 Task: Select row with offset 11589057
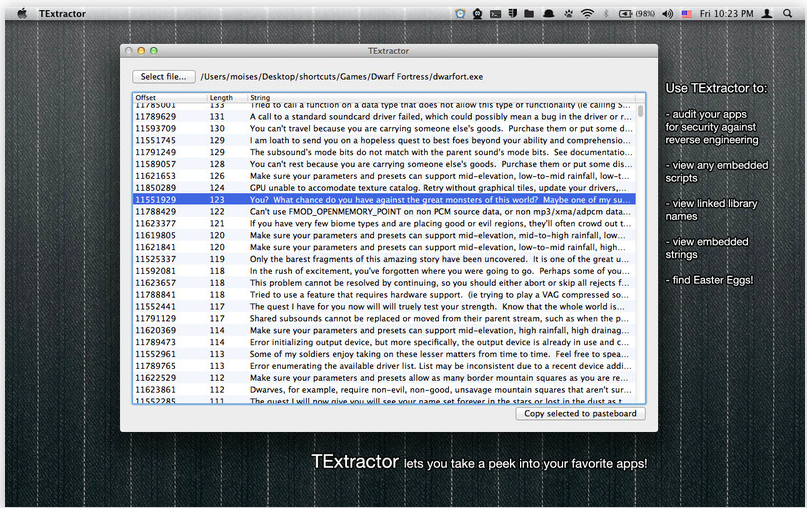[x=384, y=164]
